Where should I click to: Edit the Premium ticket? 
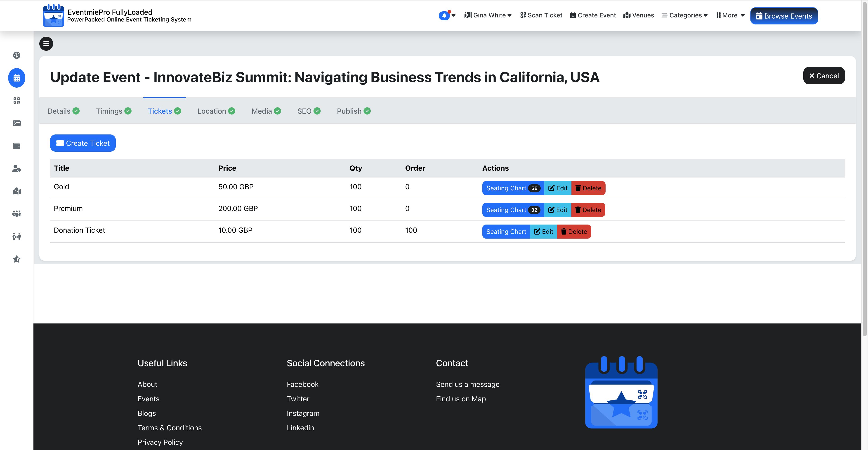click(558, 210)
